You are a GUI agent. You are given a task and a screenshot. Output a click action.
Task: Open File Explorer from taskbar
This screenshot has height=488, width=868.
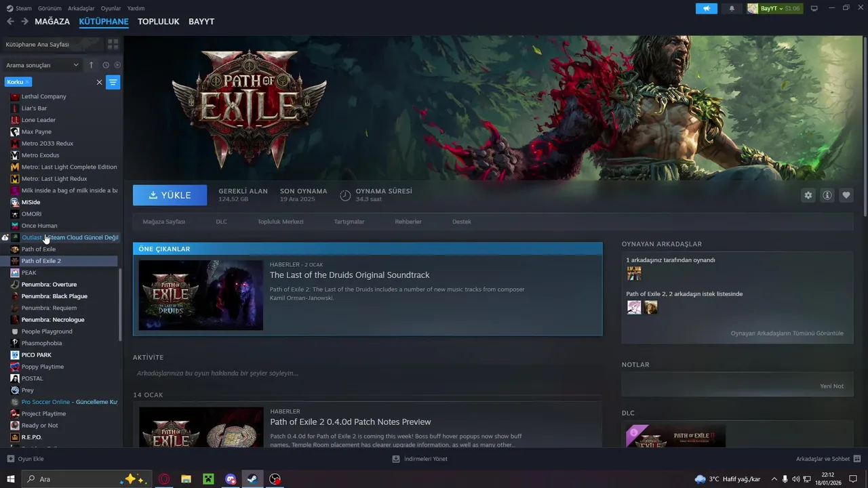pos(186,479)
